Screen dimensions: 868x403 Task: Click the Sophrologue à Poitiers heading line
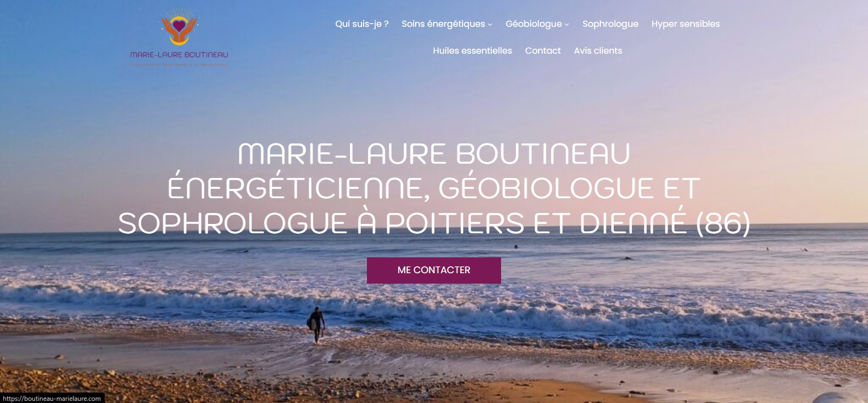coord(434,222)
